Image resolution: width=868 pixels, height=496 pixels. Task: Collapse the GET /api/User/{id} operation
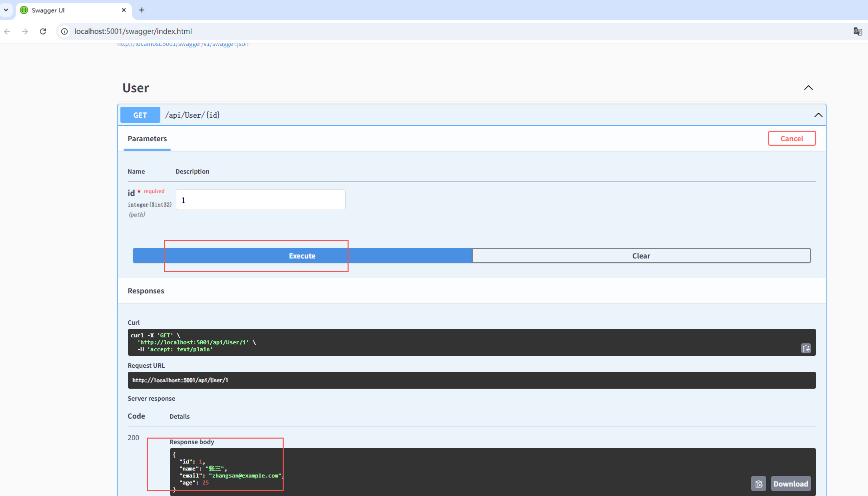point(818,115)
